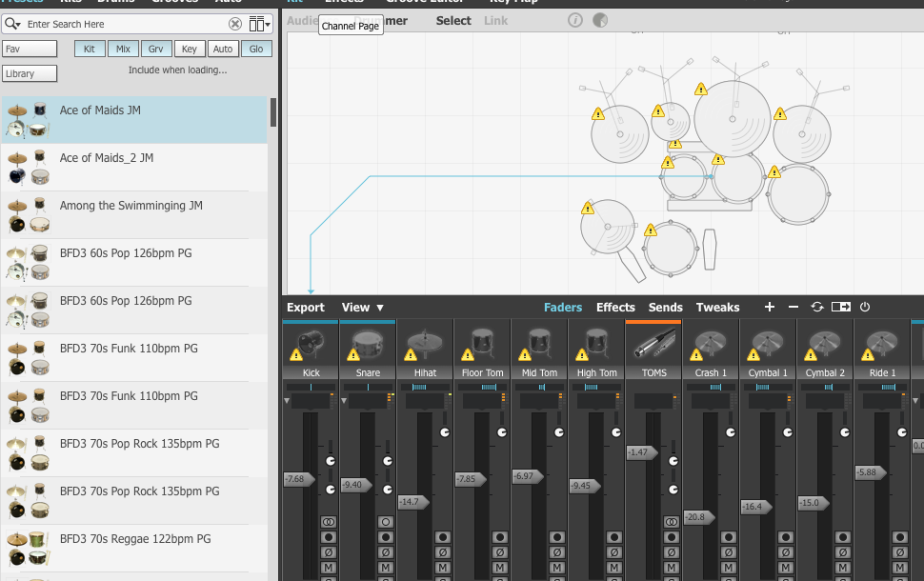The image size is (924, 581).
Task: Select the hihat in the kit view
Action: (x=607, y=227)
